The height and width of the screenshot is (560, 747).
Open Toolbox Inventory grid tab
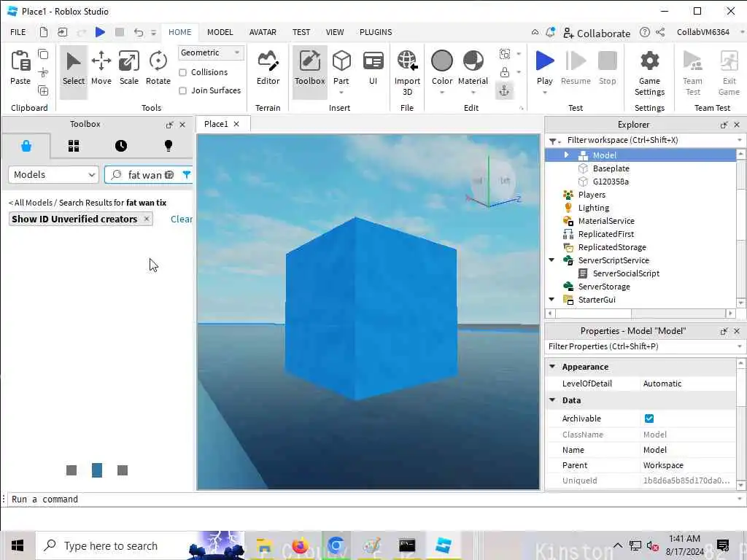[x=74, y=146]
